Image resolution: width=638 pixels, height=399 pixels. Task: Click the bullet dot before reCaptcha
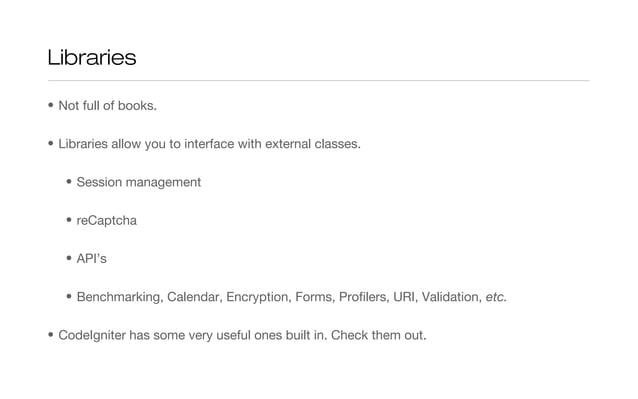click(x=69, y=220)
